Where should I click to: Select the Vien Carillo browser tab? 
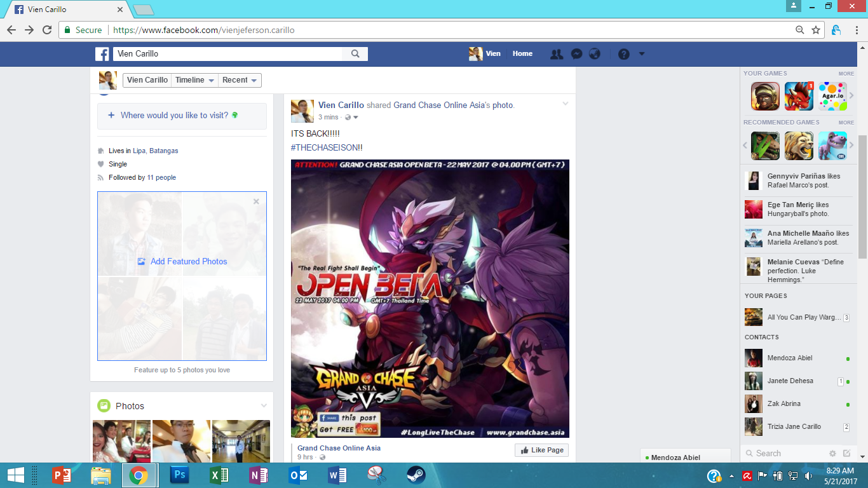[67, 10]
